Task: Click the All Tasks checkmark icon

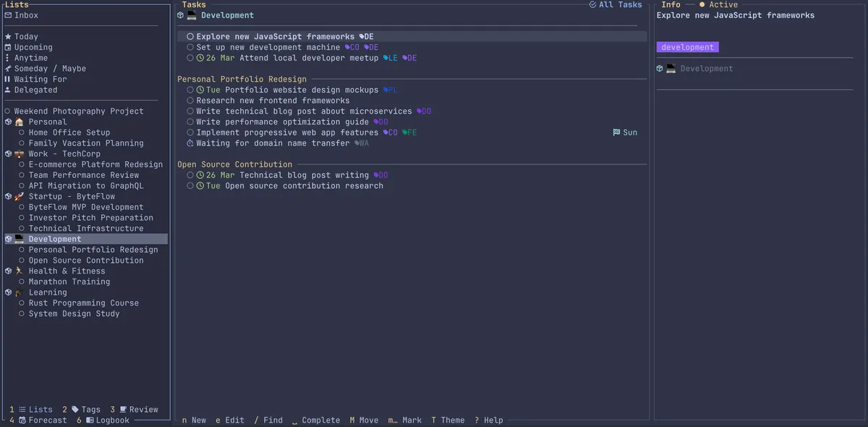Action: pyautogui.click(x=593, y=4)
